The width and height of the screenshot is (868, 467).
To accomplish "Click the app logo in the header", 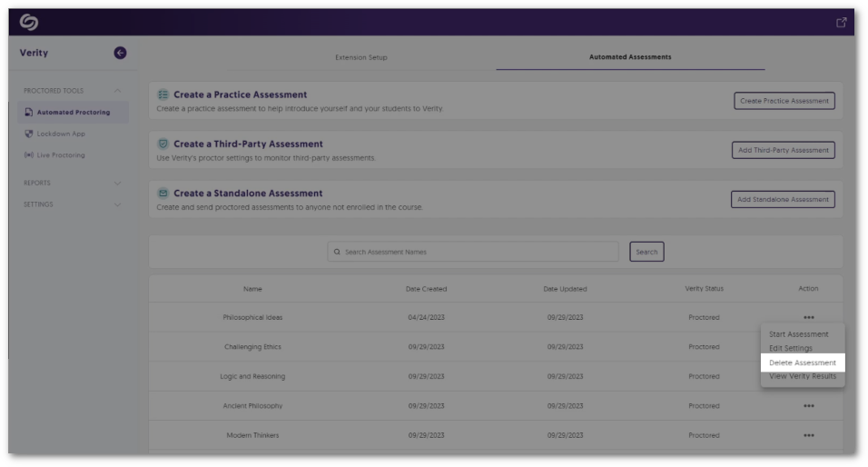I will point(29,22).
